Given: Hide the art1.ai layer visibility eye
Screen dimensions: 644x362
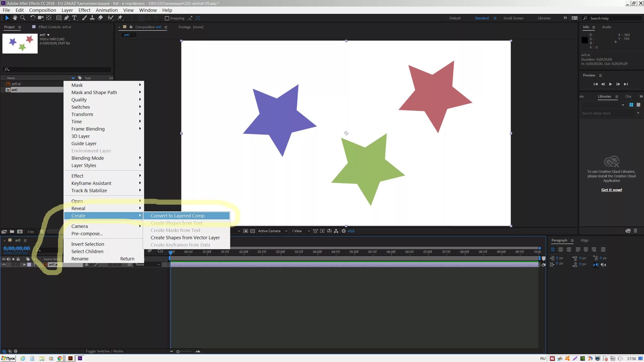Looking at the screenshot, I should [x=4, y=264].
